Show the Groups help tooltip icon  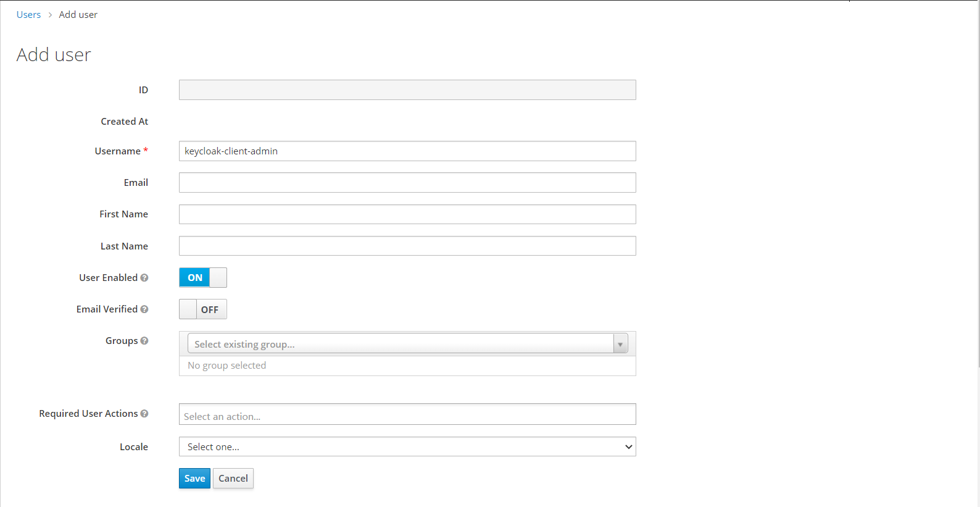tap(144, 341)
